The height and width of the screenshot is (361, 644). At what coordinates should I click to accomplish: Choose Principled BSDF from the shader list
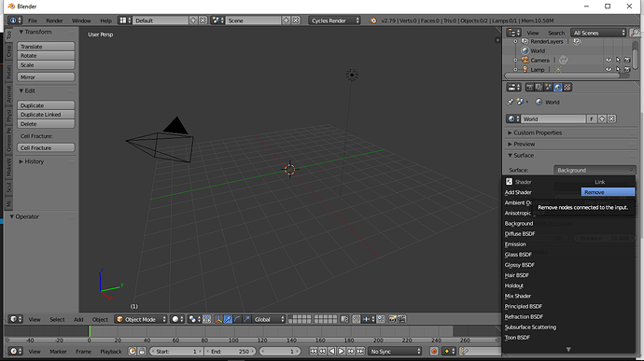pyautogui.click(x=524, y=306)
